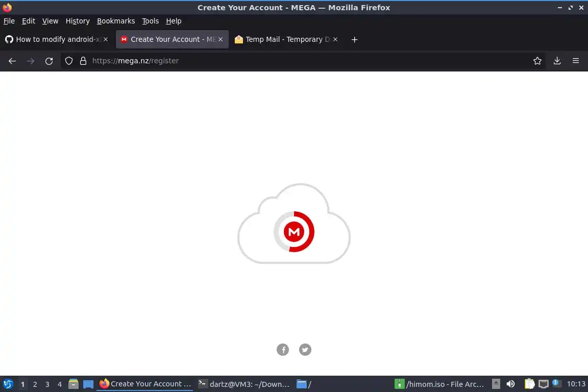Go back to the previous page
Image resolution: width=588 pixels, height=392 pixels.
tap(12, 61)
